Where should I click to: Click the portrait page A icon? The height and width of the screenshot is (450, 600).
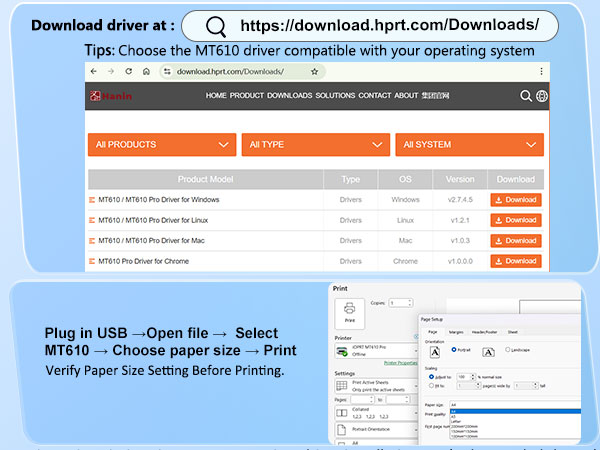[x=435, y=352]
